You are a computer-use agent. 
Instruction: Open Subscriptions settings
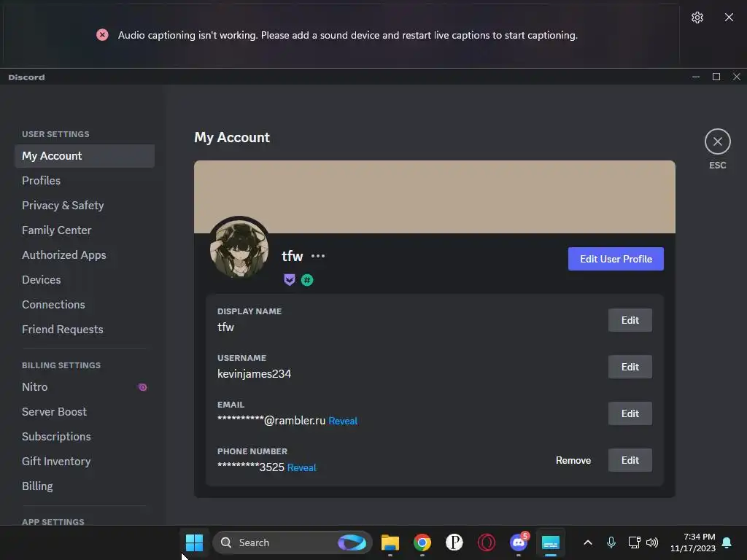85,437
